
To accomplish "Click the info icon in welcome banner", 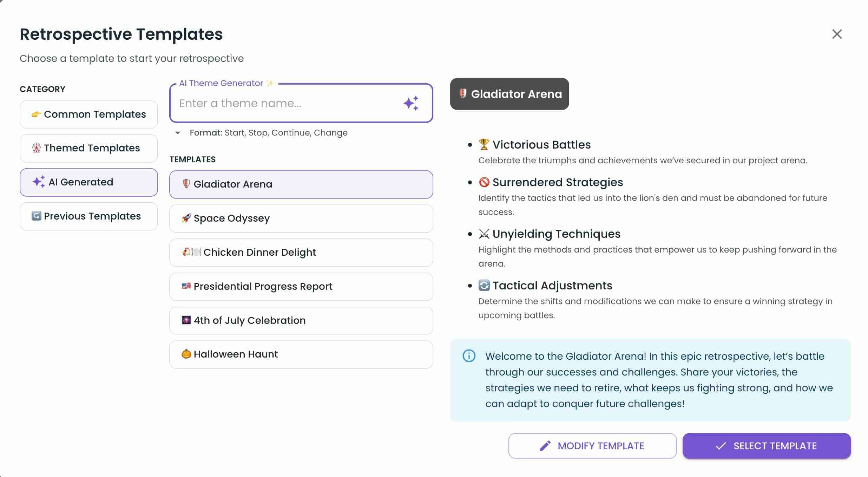I will point(469,356).
